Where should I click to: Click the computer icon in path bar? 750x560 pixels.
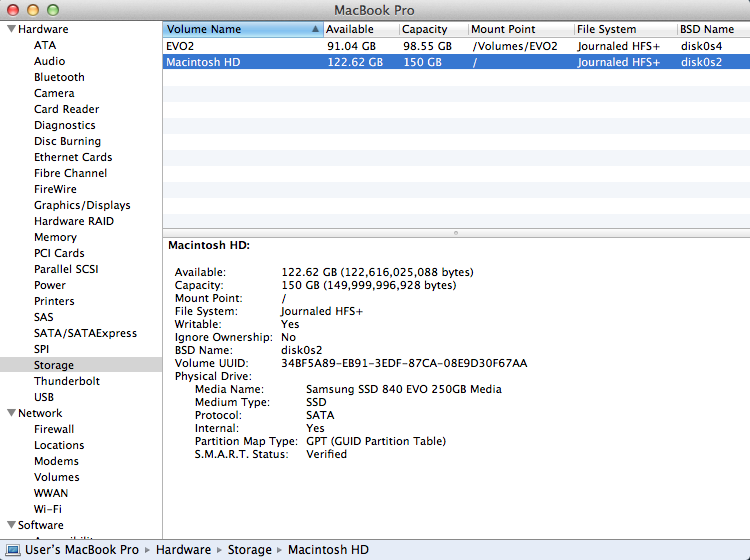pos(12,550)
